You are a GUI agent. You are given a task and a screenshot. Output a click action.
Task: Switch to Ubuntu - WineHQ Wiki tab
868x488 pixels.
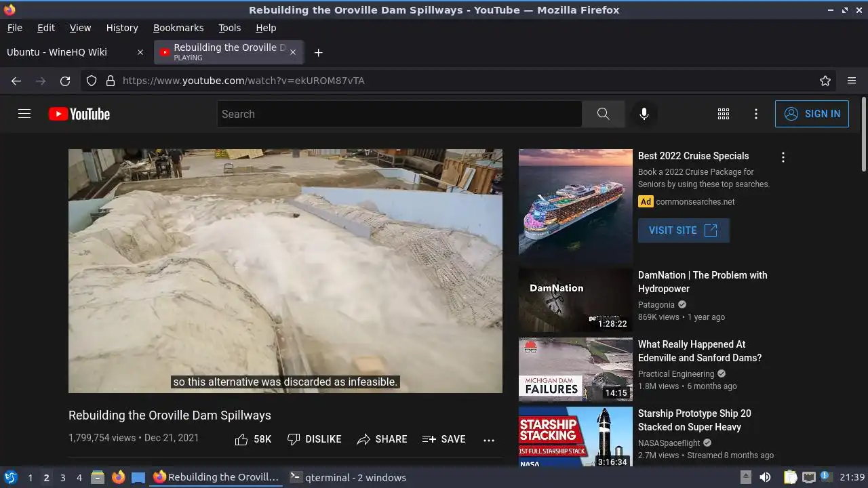coord(75,52)
